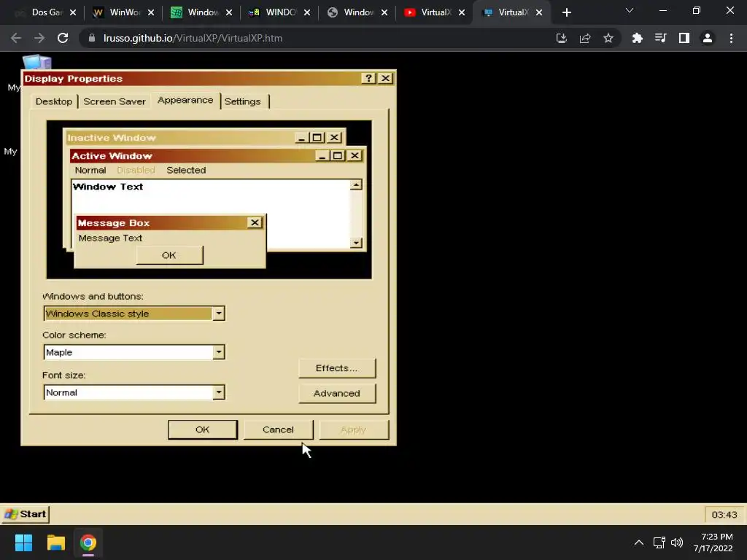
Task: Expand the Font size dropdown arrow
Action: tap(219, 392)
